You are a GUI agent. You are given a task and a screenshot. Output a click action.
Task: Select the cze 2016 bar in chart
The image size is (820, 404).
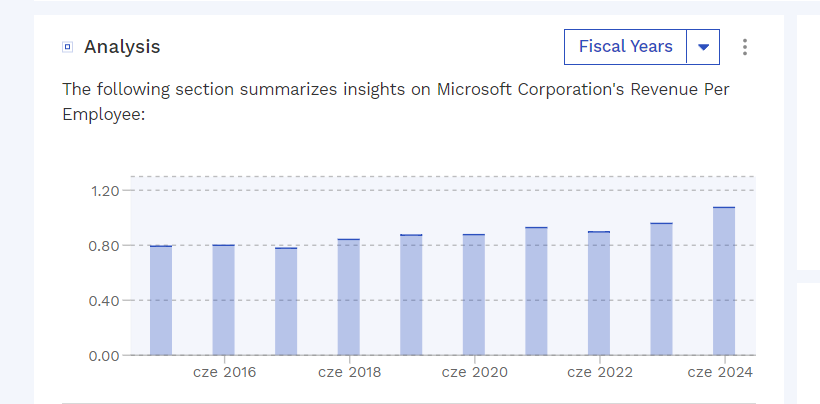point(223,300)
